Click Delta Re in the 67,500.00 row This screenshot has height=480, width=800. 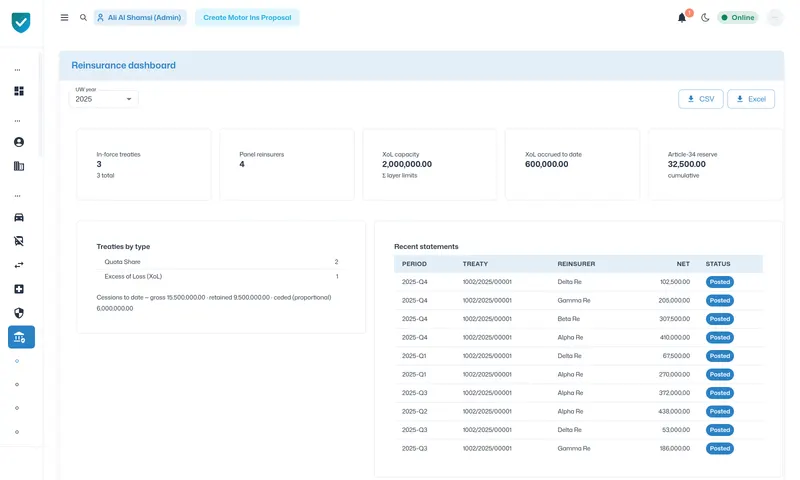(569, 356)
